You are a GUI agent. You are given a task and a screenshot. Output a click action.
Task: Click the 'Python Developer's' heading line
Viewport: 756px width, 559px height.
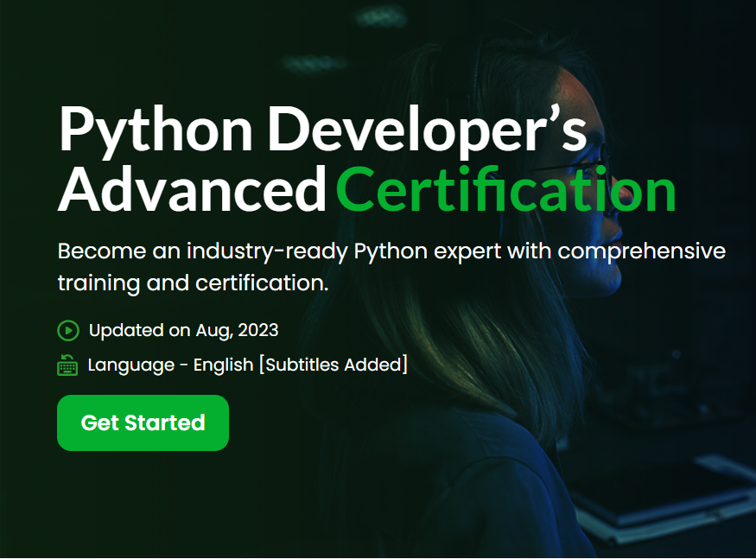point(322,130)
